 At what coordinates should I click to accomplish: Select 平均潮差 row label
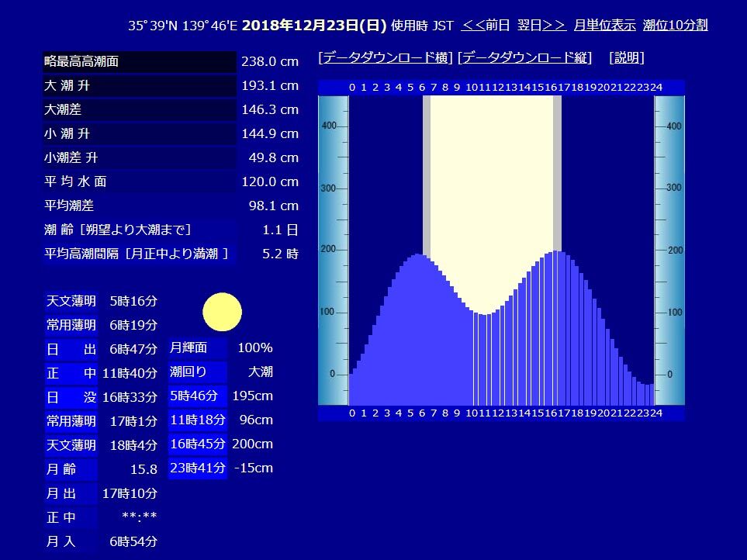tap(140, 206)
